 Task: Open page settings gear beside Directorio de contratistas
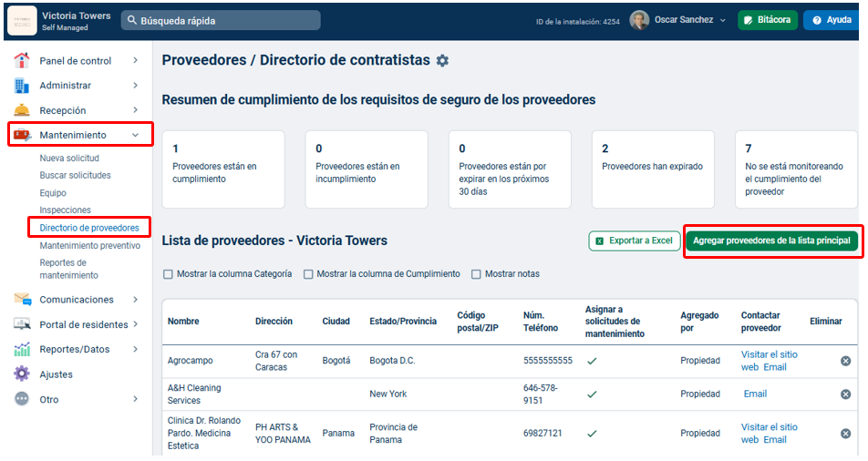click(442, 60)
